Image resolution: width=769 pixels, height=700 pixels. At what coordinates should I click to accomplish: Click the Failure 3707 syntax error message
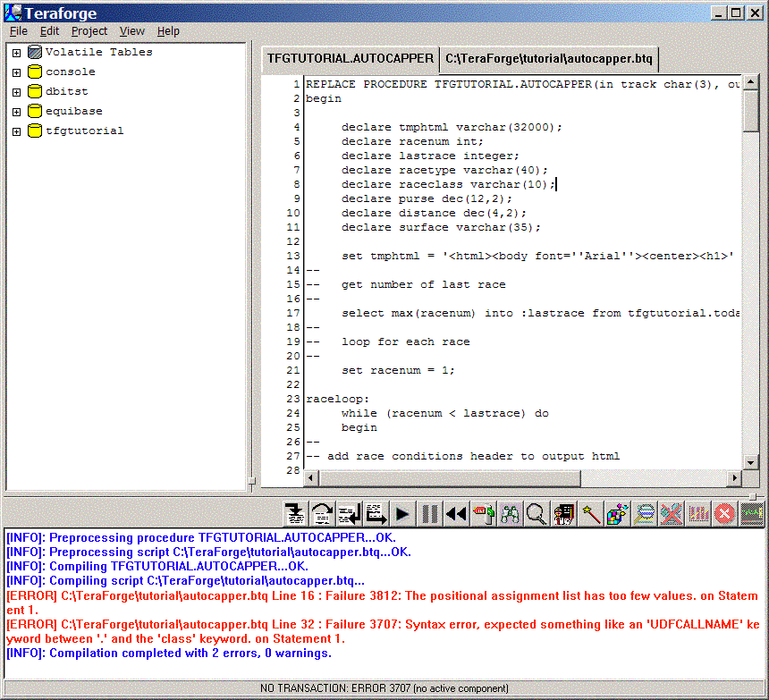pos(383,631)
